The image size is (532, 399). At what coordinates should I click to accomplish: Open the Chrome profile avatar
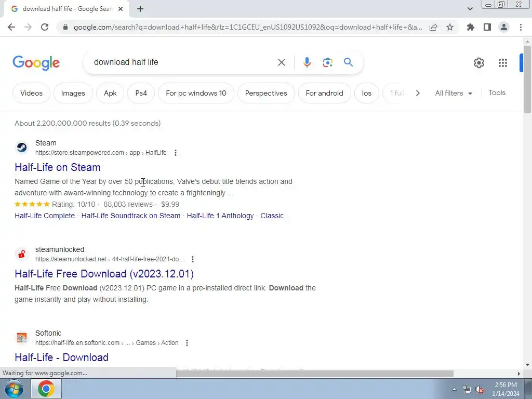(504, 27)
